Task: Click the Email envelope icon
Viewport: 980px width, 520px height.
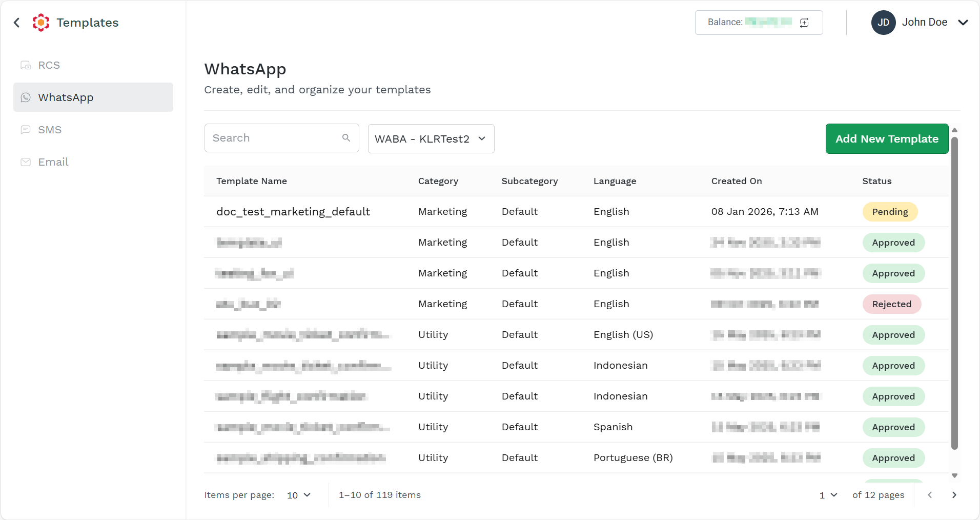Action: click(26, 162)
